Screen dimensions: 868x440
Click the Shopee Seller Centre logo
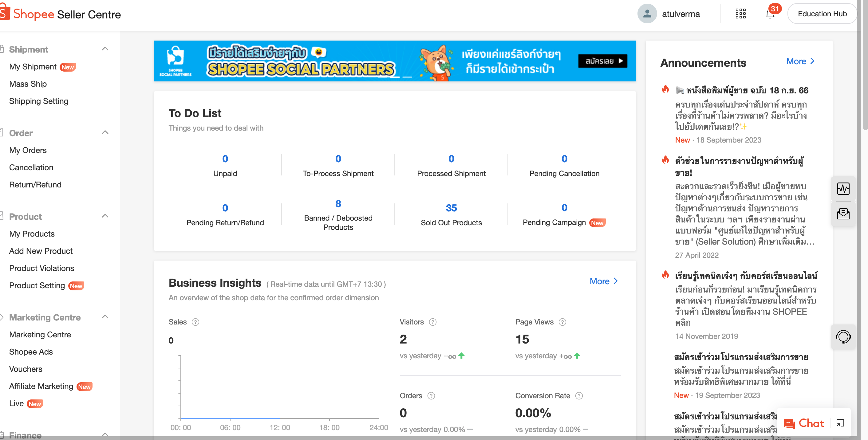pyautogui.click(x=61, y=14)
